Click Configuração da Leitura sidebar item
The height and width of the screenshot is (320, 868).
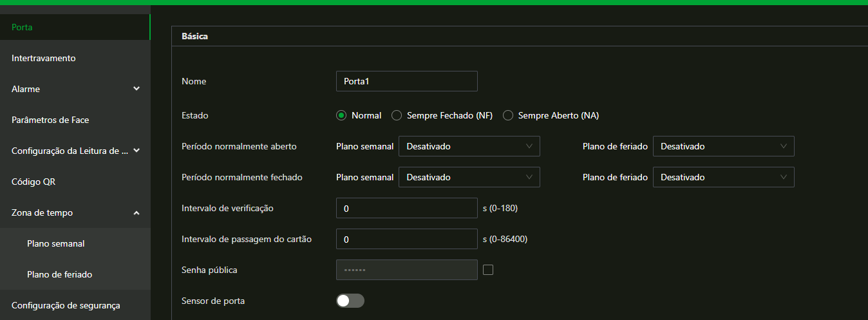(75, 151)
